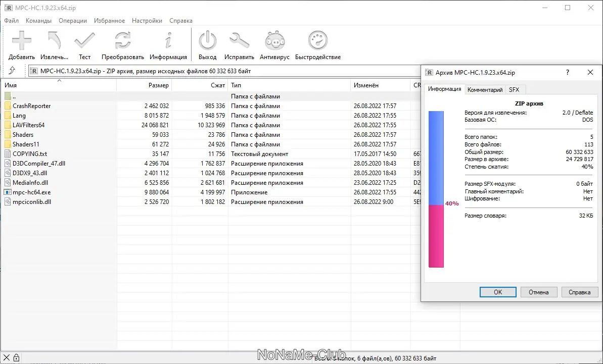Click the D3DX9_43.dll file icon
Viewport: 603px width, 364px height.
point(8,173)
